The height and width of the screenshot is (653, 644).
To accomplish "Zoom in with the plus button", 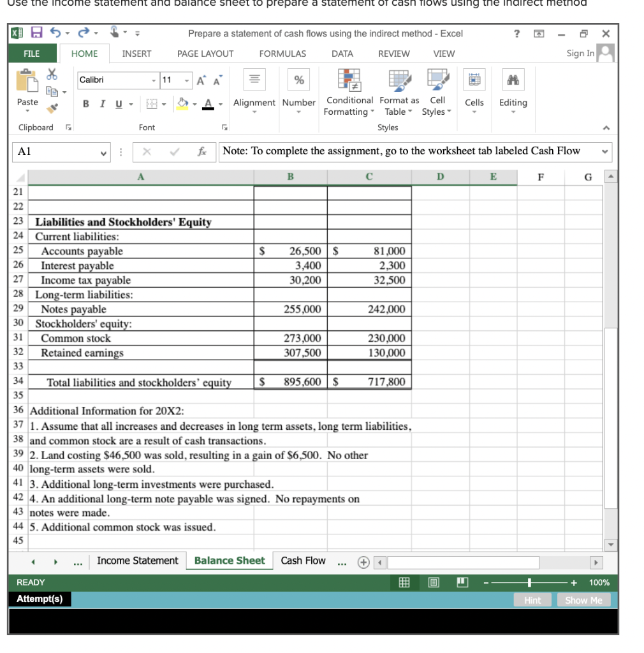I will coord(574,583).
